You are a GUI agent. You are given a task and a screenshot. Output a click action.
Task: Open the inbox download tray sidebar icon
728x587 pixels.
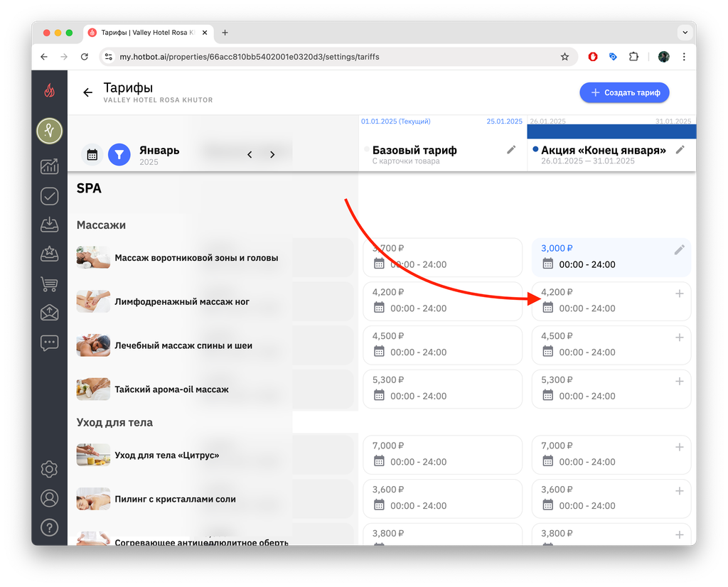coord(49,225)
